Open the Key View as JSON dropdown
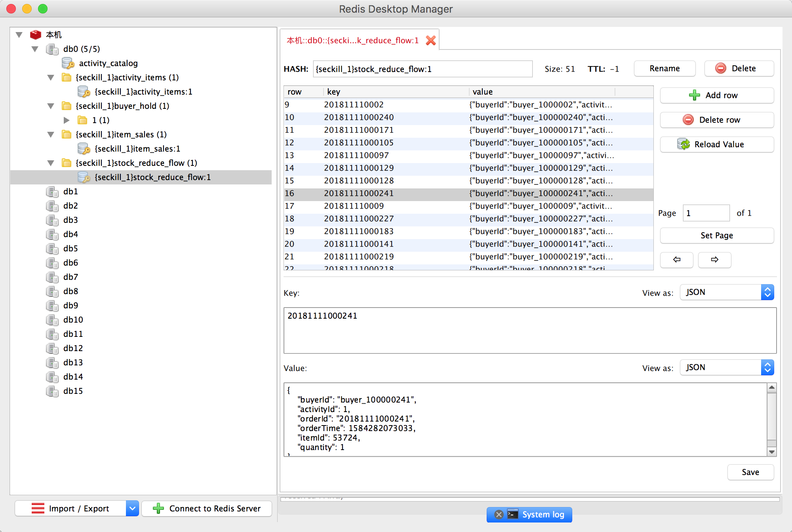 click(x=727, y=292)
